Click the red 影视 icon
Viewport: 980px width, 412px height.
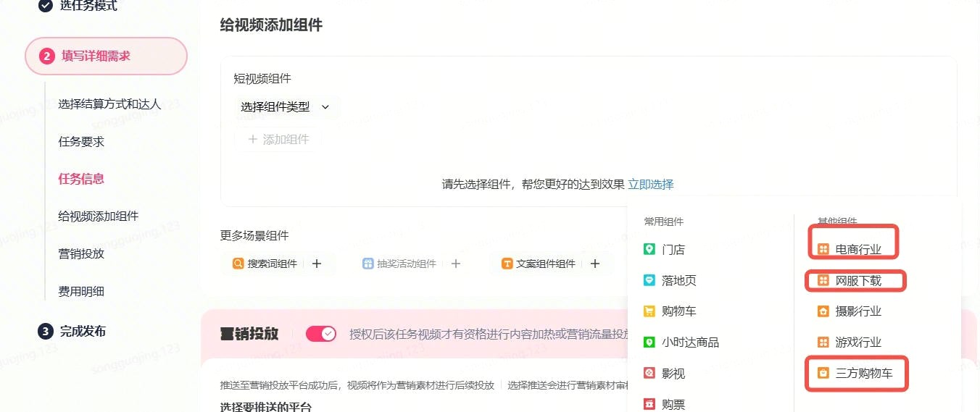coord(649,374)
